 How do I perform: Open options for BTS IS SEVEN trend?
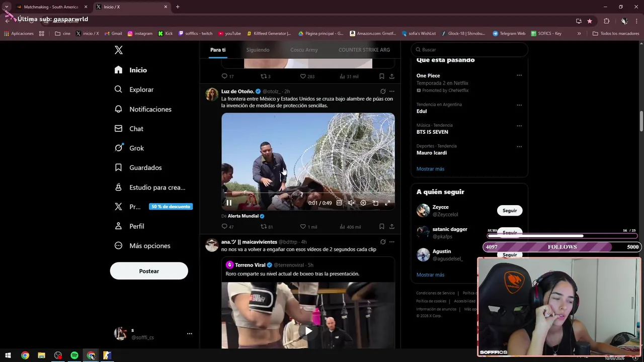click(x=519, y=126)
